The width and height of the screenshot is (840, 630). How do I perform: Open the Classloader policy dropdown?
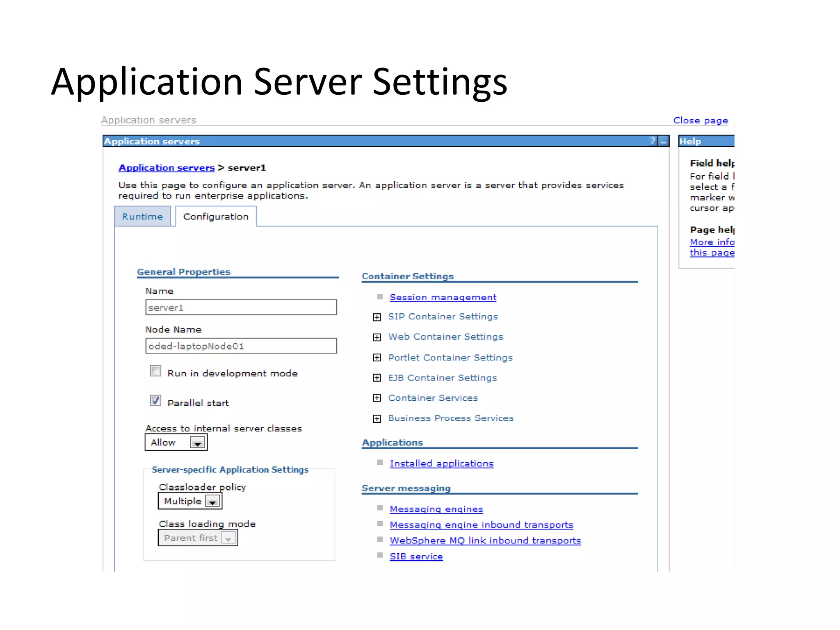(190, 501)
